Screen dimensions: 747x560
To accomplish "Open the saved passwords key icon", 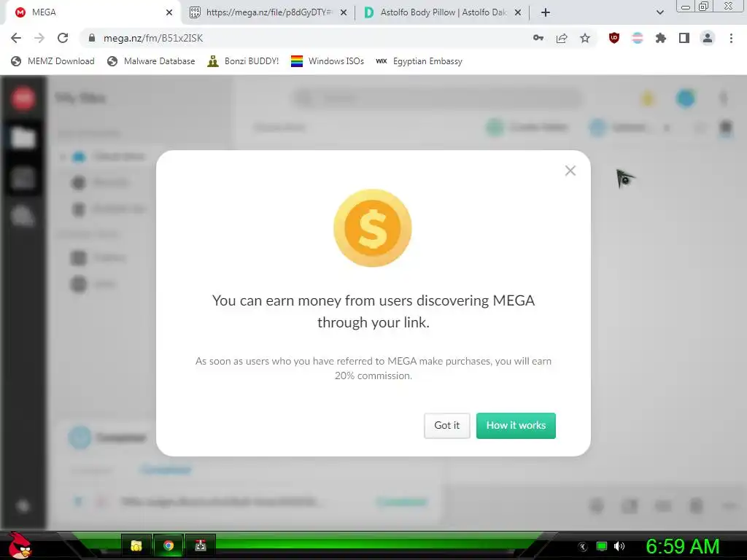I will coord(538,38).
